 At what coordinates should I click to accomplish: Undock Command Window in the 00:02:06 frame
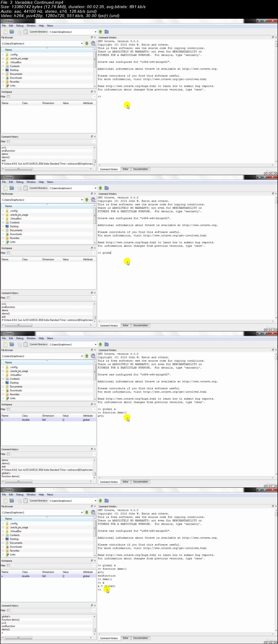(x=273, y=506)
